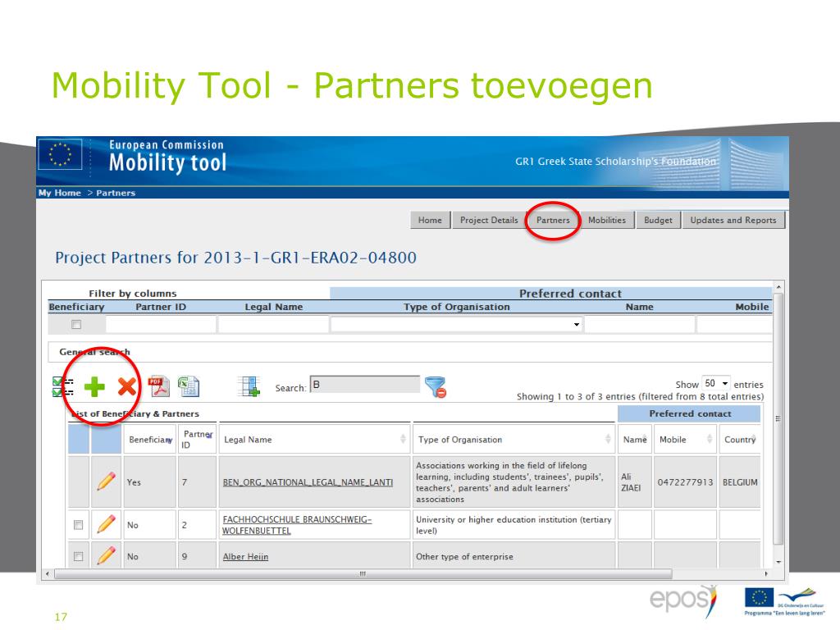Image resolution: width=840 pixels, height=630 pixels.
Task: Open the Home tab
Action: [x=430, y=220]
